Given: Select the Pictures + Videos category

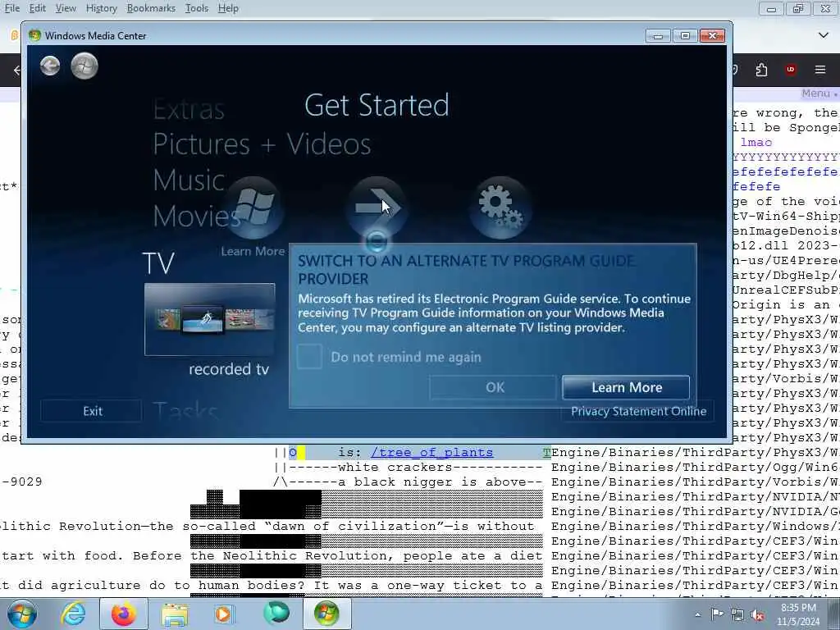Looking at the screenshot, I should [x=262, y=144].
